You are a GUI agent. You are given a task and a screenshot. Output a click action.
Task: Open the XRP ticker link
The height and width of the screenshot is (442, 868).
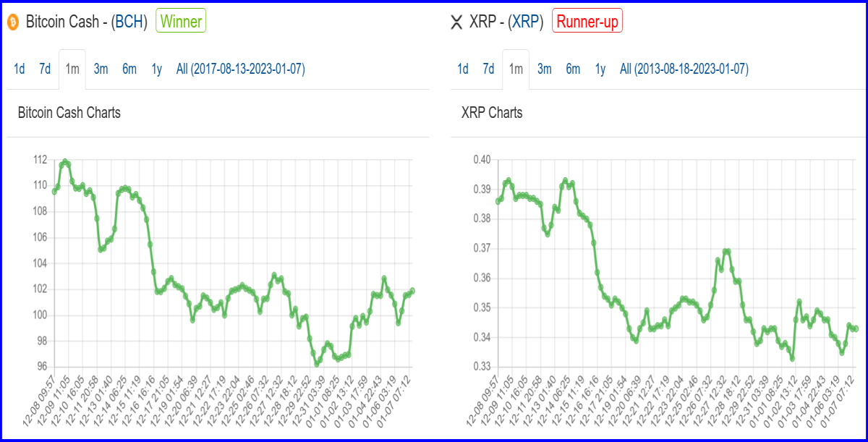pos(526,22)
